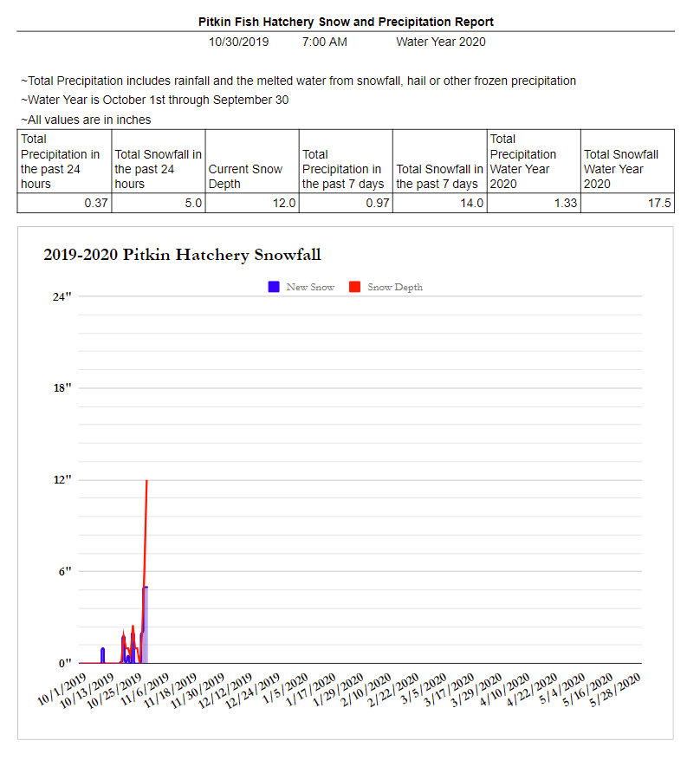Image resolution: width=700 pixels, height=773 pixels.
Task: Click the red Snow Depth legend swatch
Action: [354, 287]
